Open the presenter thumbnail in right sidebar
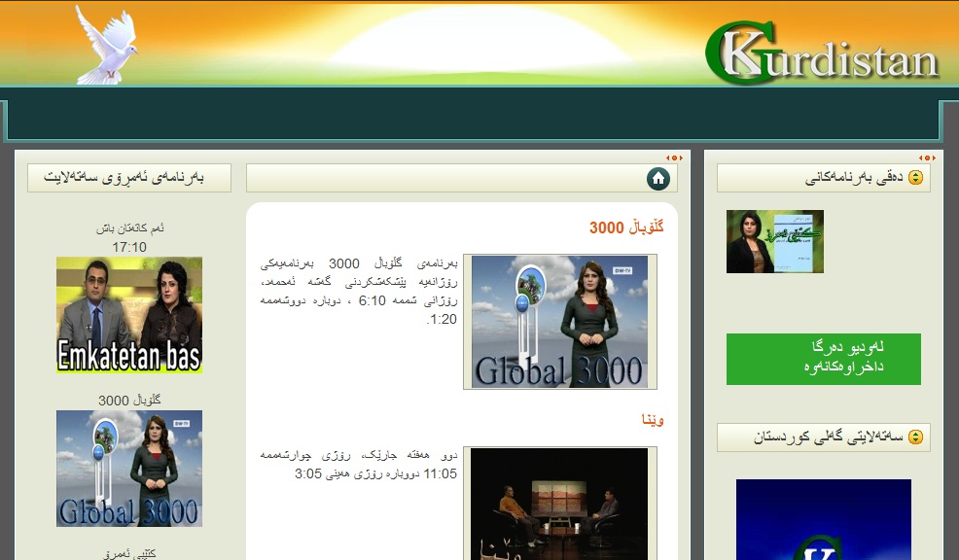The image size is (959, 560). (774, 241)
